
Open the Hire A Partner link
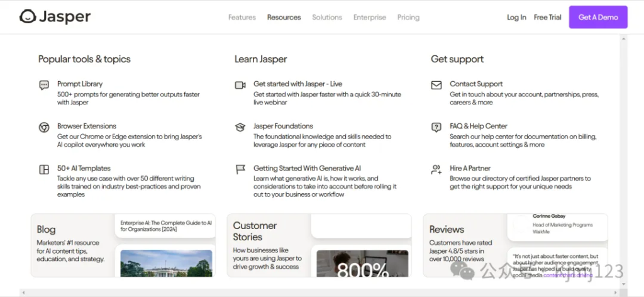coord(470,168)
